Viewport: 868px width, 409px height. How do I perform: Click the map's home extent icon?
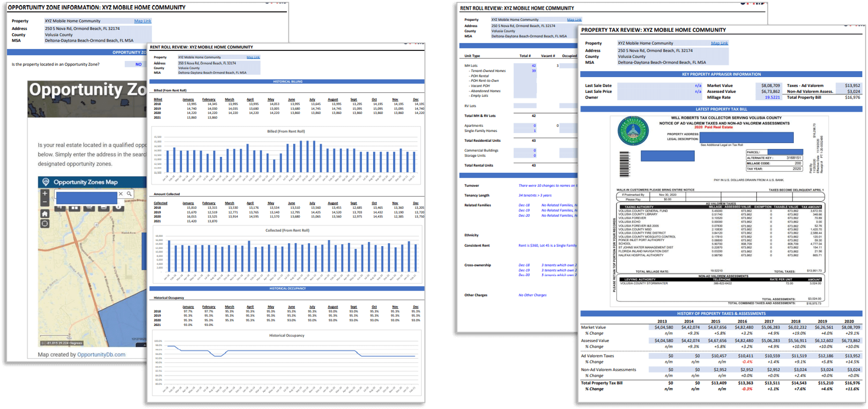[45, 214]
